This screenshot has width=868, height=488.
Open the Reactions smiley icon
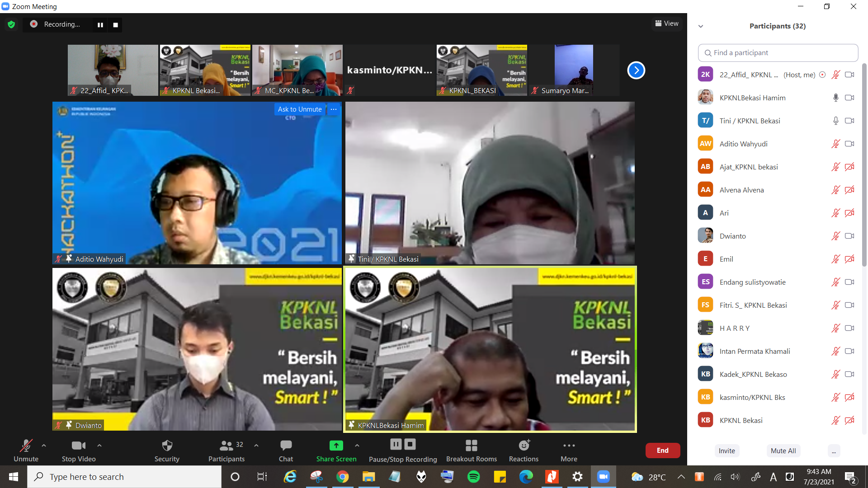point(524,446)
